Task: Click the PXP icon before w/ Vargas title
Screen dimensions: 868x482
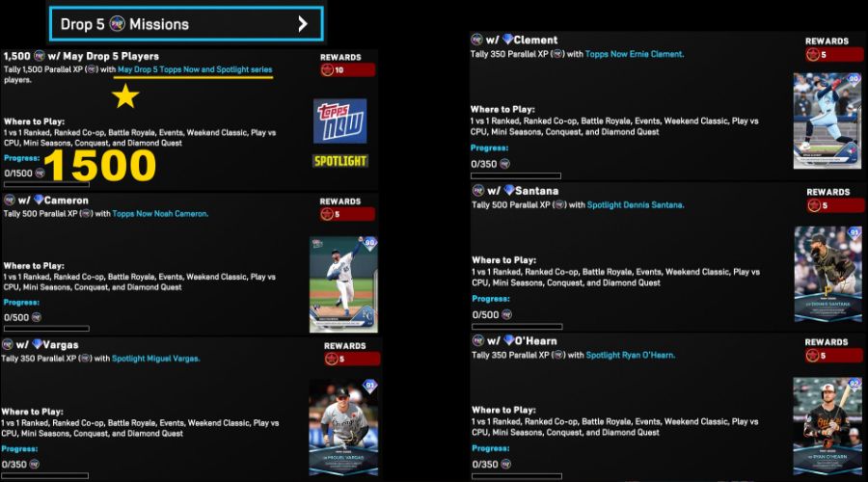Action: click(x=7, y=344)
